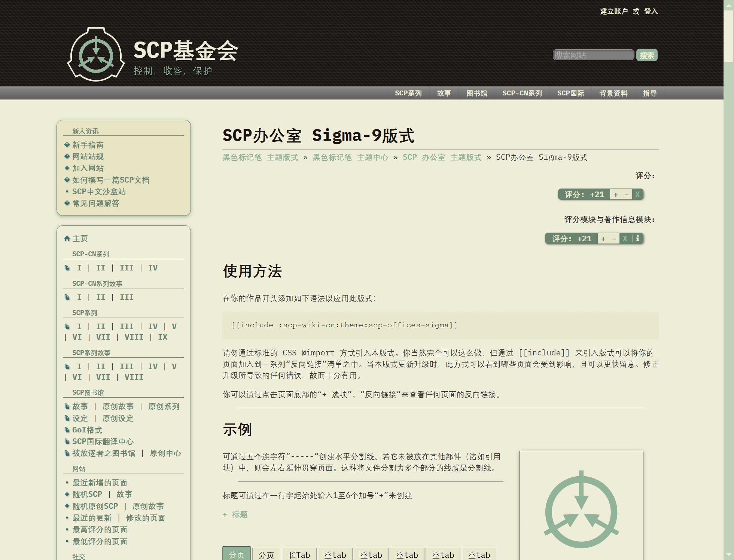The height and width of the screenshot is (560, 734).
Task: Click the plus in the lower rating module
Action: coord(603,239)
